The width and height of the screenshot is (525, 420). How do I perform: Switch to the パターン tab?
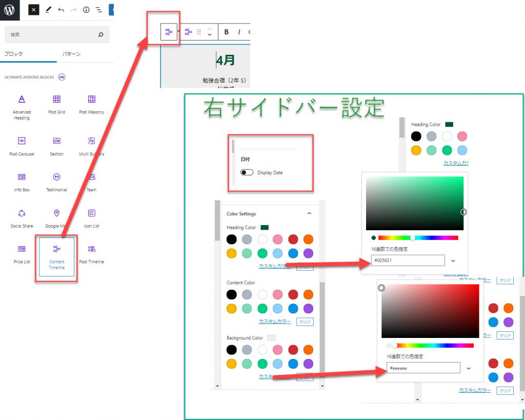(x=71, y=54)
